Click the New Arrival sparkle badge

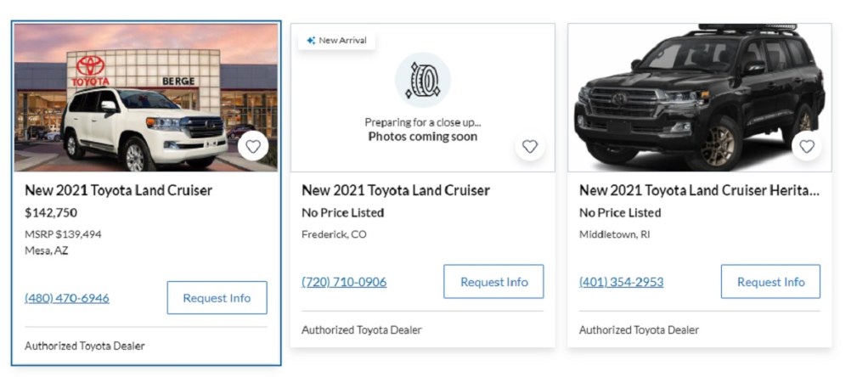click(337, 40)
